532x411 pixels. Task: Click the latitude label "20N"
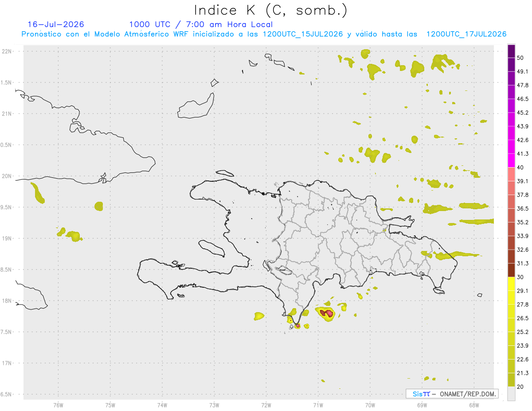point(7,176)
